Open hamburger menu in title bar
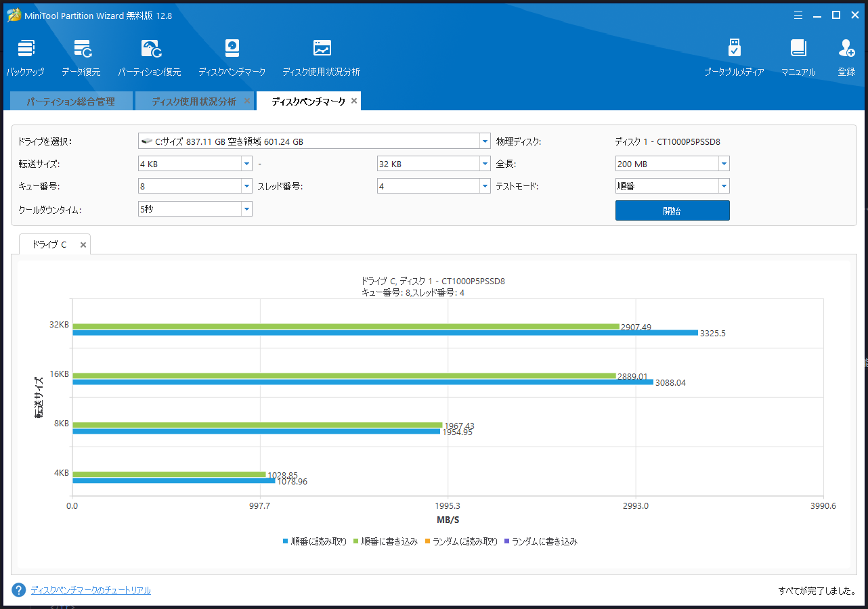This screenshot has width=868, height=609. tap(798, 15)
